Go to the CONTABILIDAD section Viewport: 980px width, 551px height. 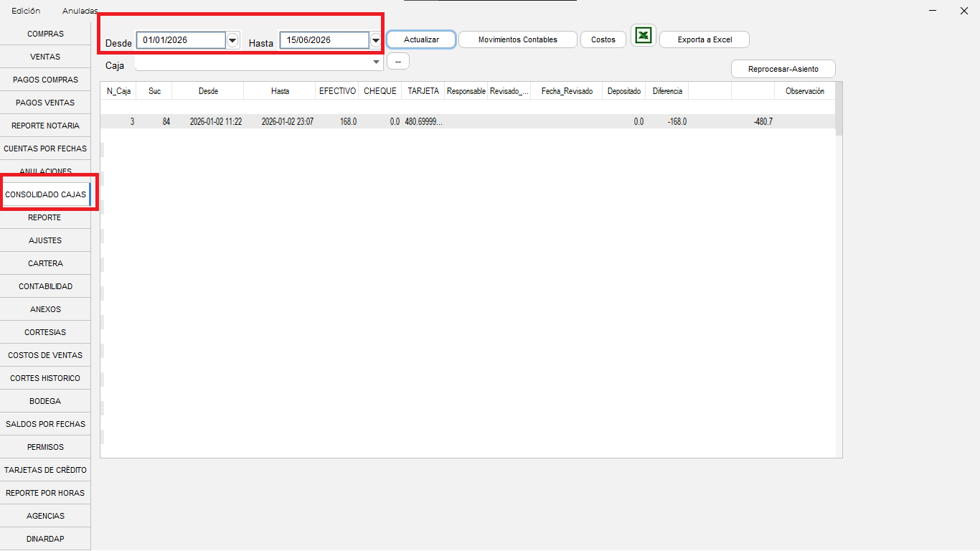click(45, 286)
